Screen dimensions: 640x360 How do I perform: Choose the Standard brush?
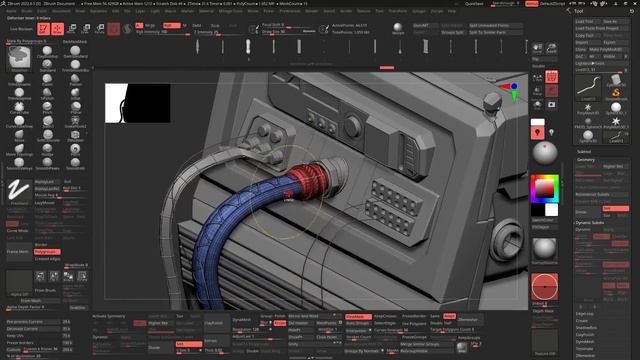coord(47,65)
